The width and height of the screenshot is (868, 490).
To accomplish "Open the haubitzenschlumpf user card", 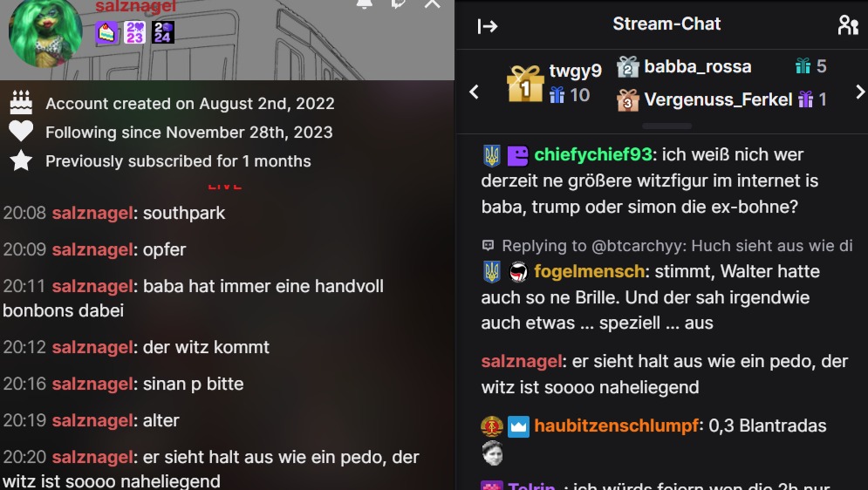I will coord(616,425).
